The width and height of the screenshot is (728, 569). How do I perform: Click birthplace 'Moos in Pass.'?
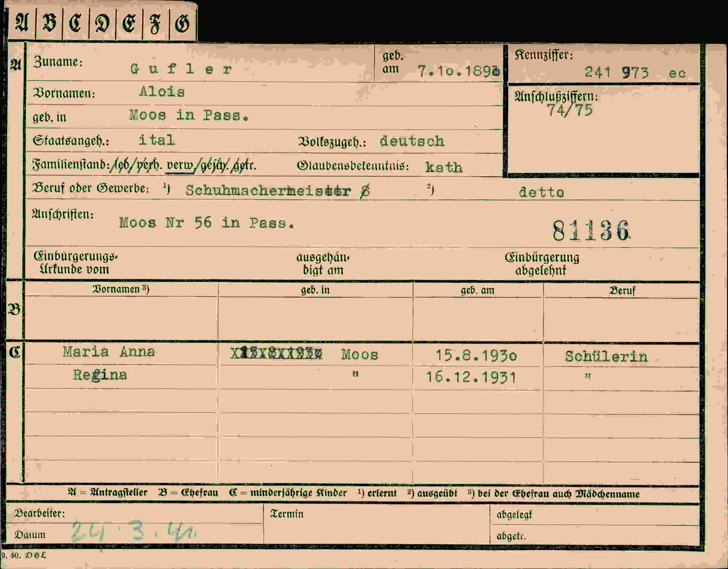[189, 115]
